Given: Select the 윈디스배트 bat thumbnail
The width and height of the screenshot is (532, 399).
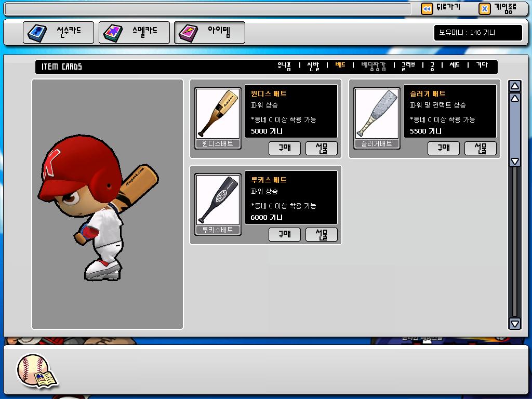Looking at the screenshot, I should (x=218, y=118).
